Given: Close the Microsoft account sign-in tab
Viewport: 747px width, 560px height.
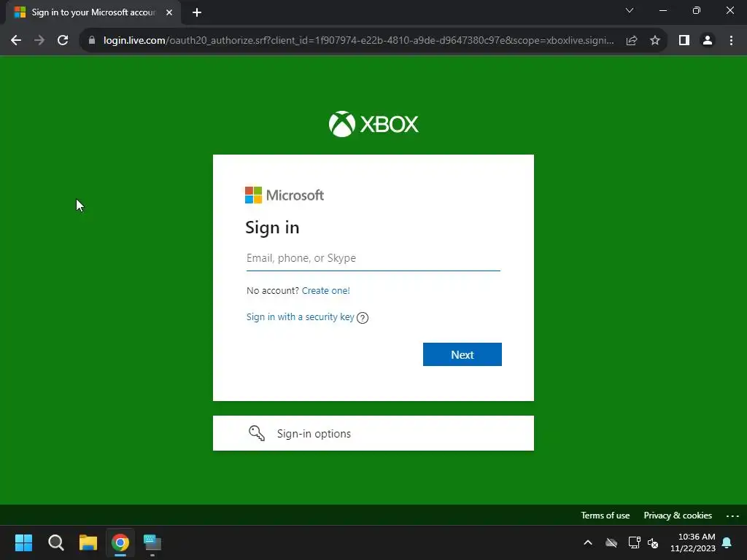Looking at the screenshot, I should [169, 12].
